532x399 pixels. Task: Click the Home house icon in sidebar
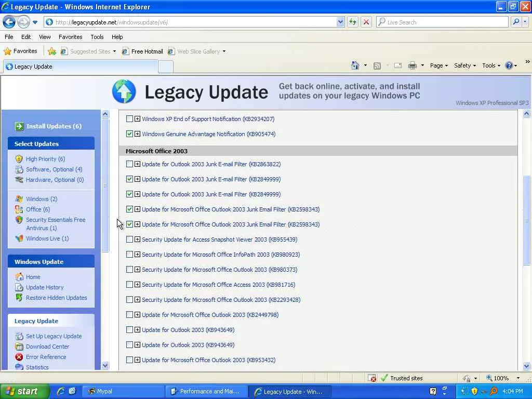(x=19, y=277)
